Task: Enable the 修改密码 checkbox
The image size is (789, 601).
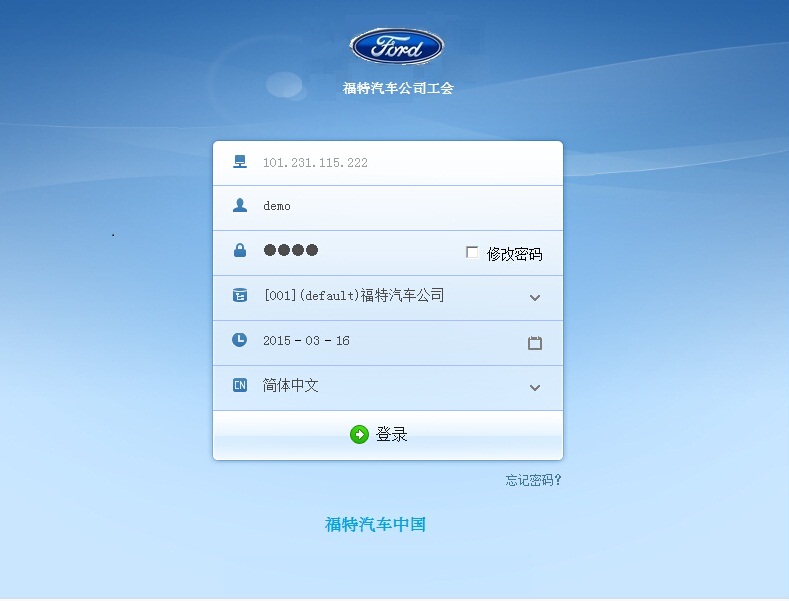Action: click(472, 252)
